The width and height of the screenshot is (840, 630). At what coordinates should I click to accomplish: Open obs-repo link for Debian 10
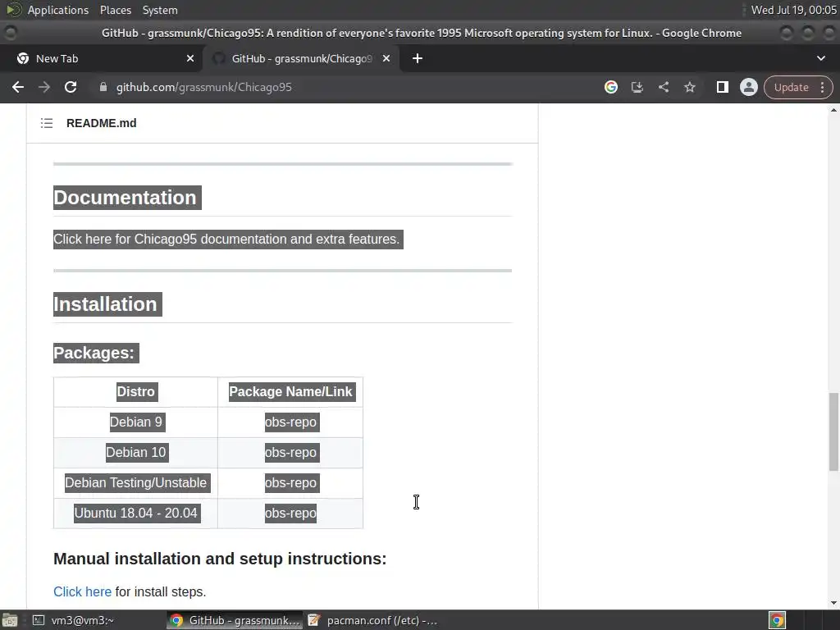(x=290, y=453)
